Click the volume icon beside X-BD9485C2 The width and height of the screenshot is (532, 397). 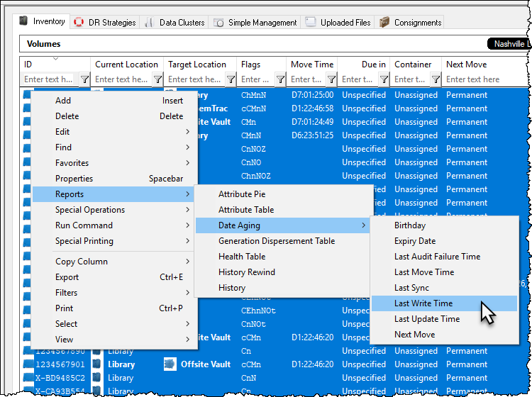pyautogui.click(x=28, y=378)
